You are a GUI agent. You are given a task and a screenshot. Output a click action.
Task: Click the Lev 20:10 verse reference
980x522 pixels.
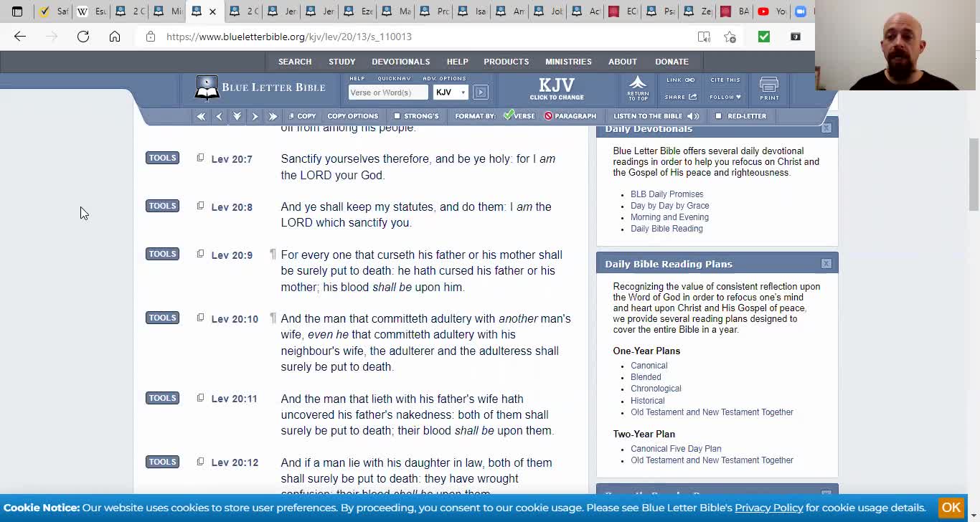click(235, 319)
